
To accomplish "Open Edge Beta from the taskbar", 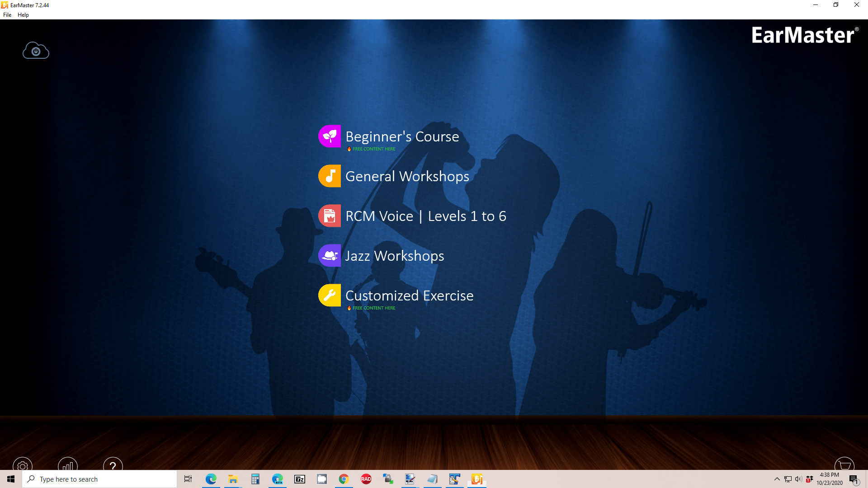I will pos(277,479).
